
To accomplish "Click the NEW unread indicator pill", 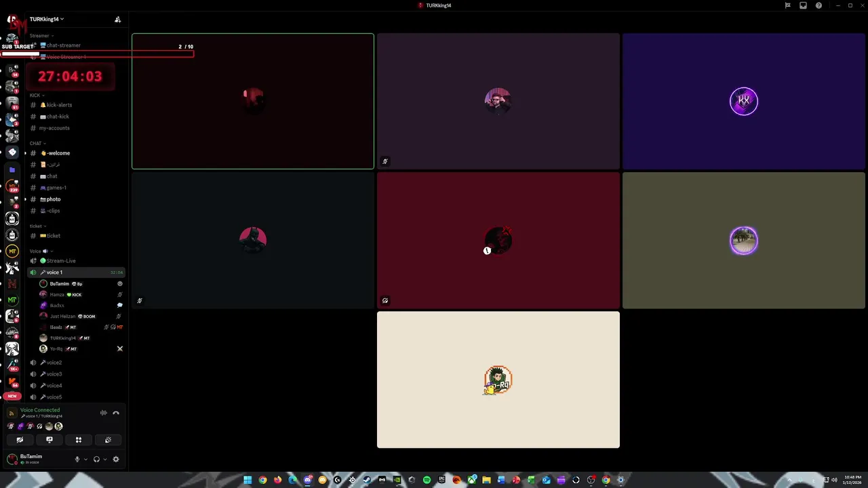I will 12,396.
